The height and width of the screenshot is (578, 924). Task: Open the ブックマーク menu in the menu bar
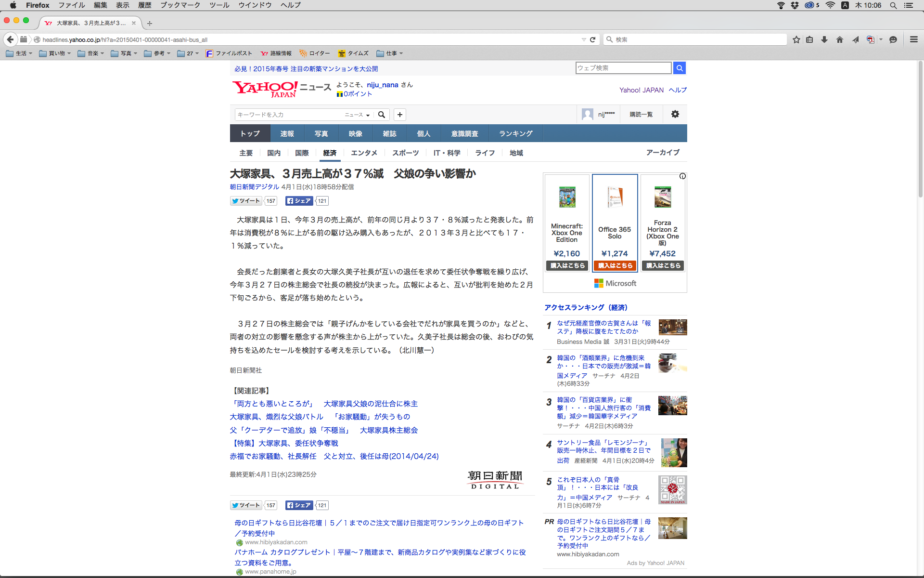coord(180,5)
